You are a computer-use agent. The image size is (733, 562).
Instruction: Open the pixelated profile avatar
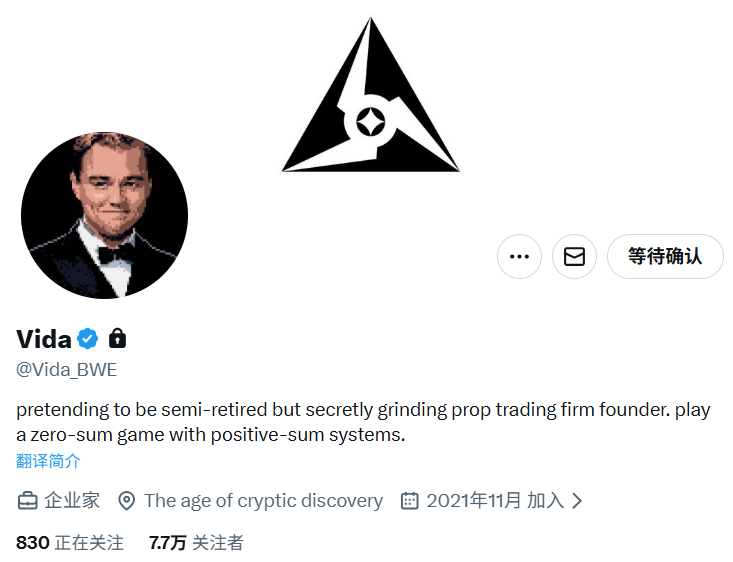[104, 214]
